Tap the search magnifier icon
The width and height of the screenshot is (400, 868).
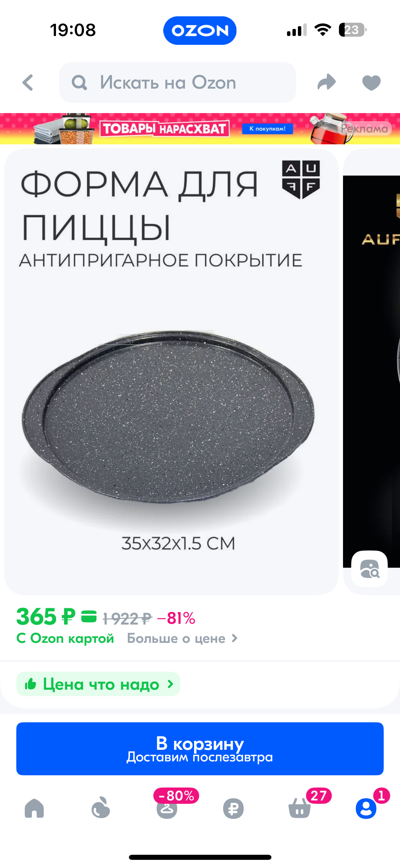79,83
